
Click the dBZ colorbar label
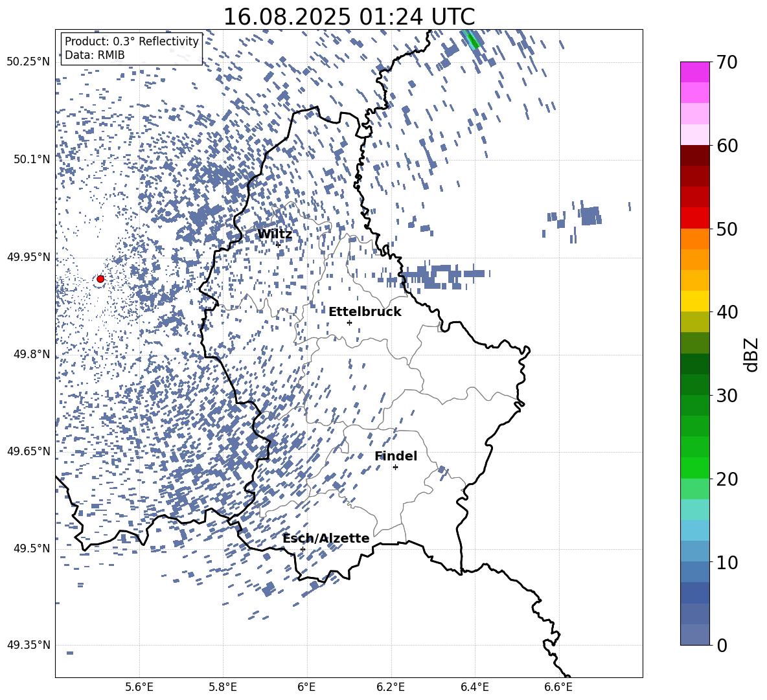click(752, 354)
